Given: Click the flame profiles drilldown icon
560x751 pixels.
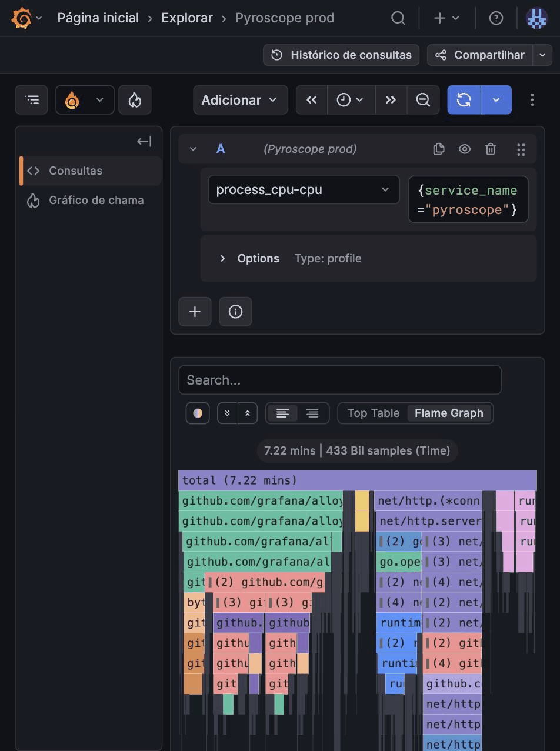Looking at the screenshot, I should click(x=135, y=100).
